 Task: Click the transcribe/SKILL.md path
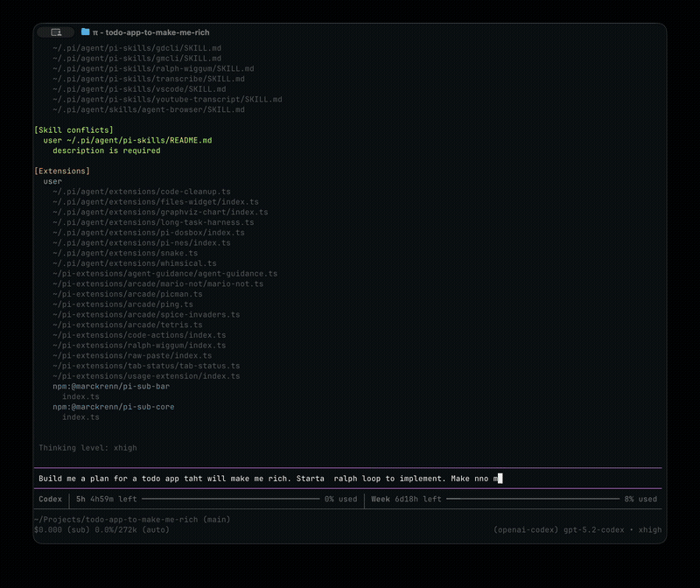pos(149,79)
